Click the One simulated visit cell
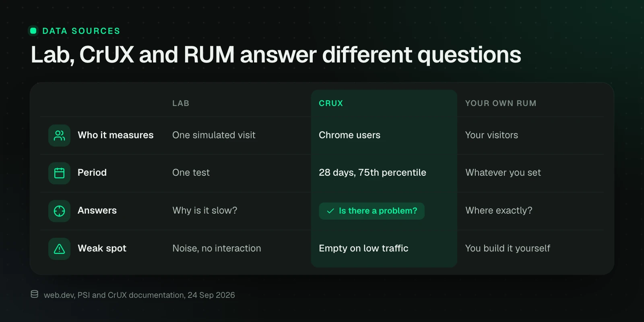This screenshot has width=644, height=322. 214,135
